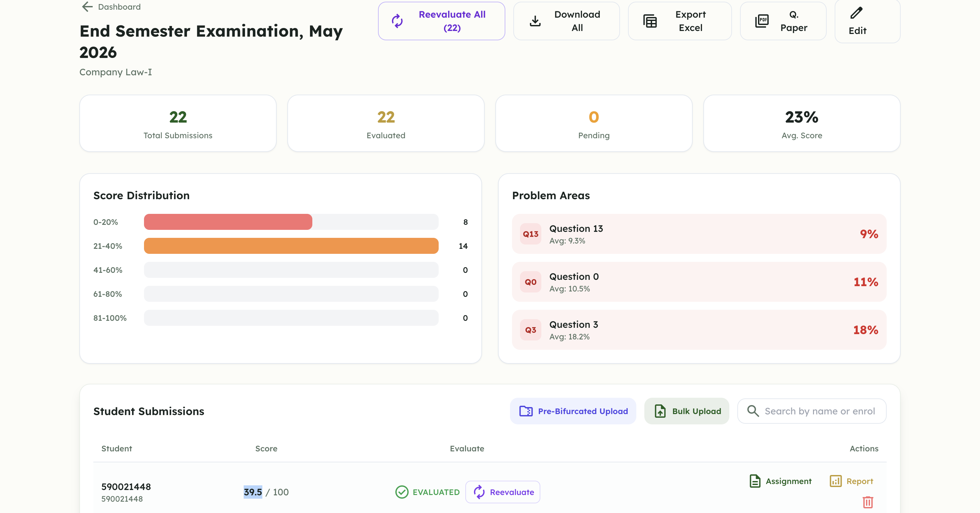Select the Question 13 problem area
The image size is (980, 513).
point(699,234)
